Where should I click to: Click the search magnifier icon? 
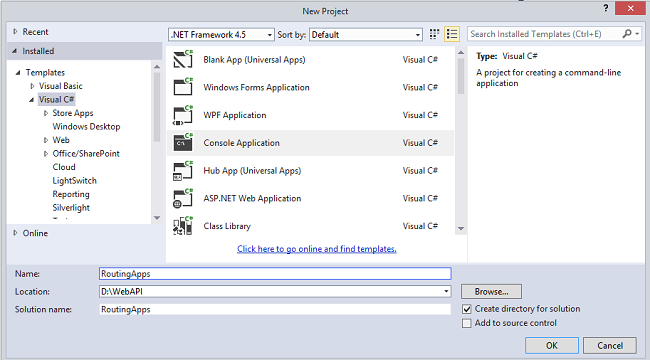tap(627, 34)
